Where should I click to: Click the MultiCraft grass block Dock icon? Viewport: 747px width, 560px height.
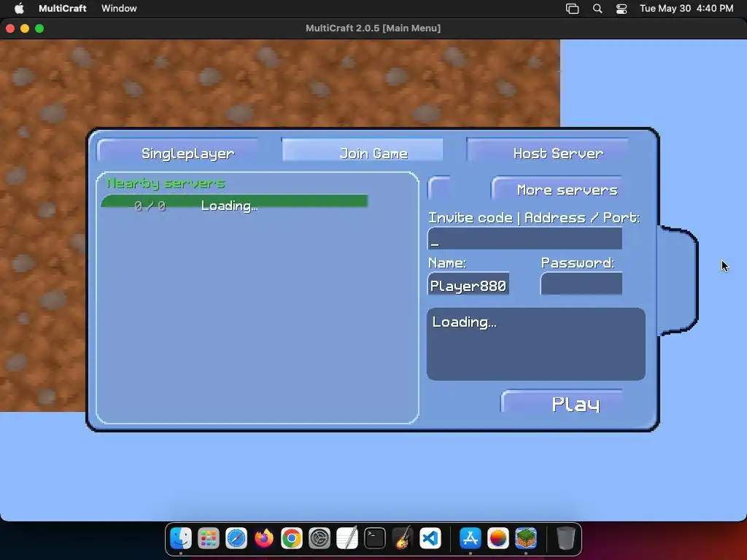click(x=526, y=539)
